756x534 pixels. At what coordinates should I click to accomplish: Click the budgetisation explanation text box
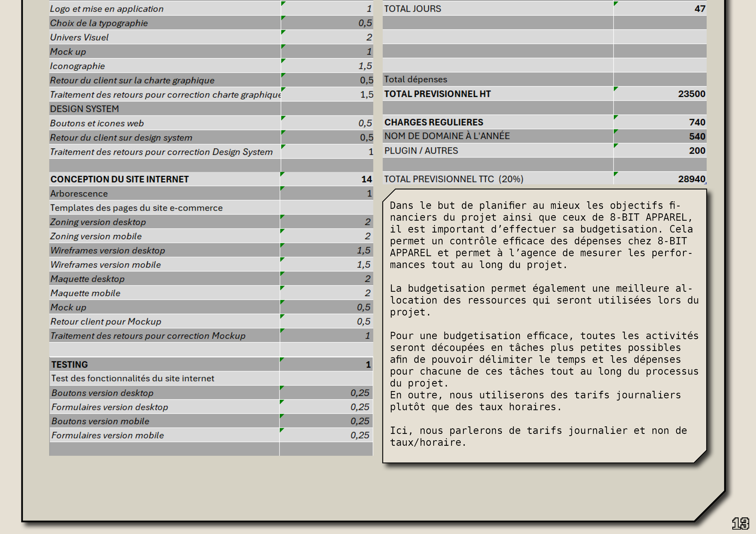coord(544,324)
